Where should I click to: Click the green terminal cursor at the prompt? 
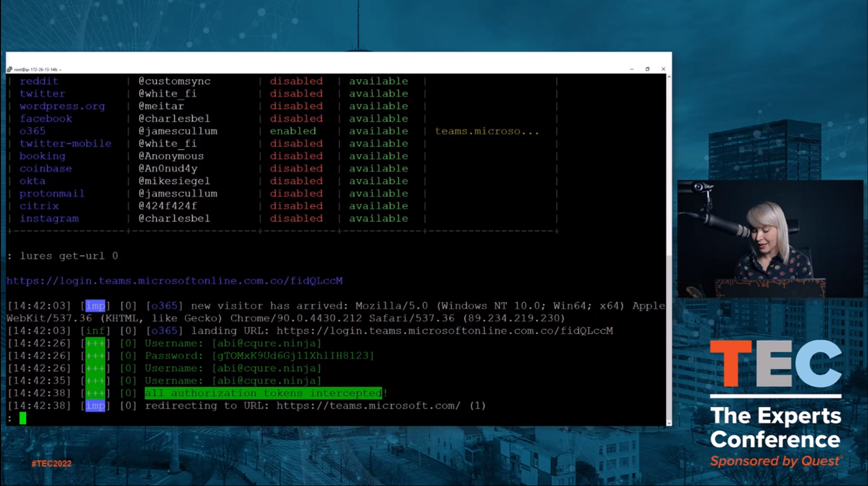[x=23, y=418]
